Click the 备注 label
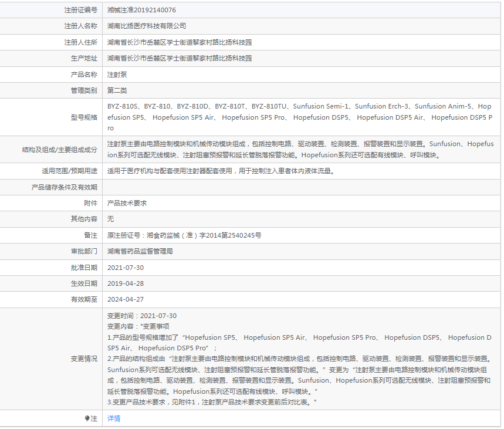This screenshot has height=429, width=504. [x=90, y=235]
